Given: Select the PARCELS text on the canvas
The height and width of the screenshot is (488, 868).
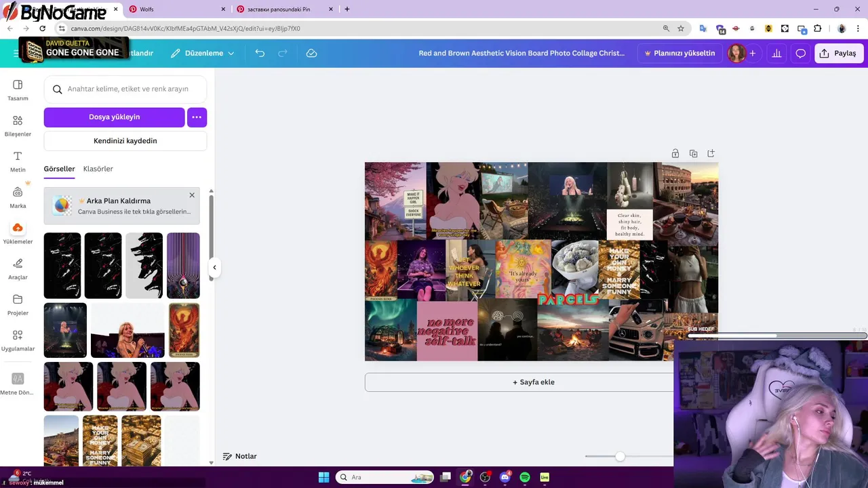Looking at the screenshot, I should point(568,299).
